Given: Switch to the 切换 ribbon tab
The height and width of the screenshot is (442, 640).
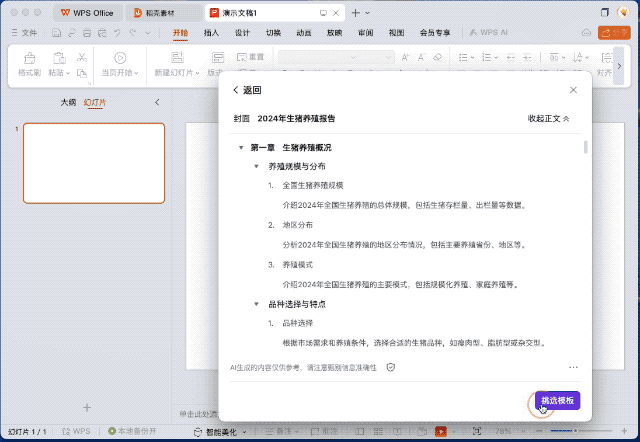Looking at the screenshot, I should tap(273, 33).
